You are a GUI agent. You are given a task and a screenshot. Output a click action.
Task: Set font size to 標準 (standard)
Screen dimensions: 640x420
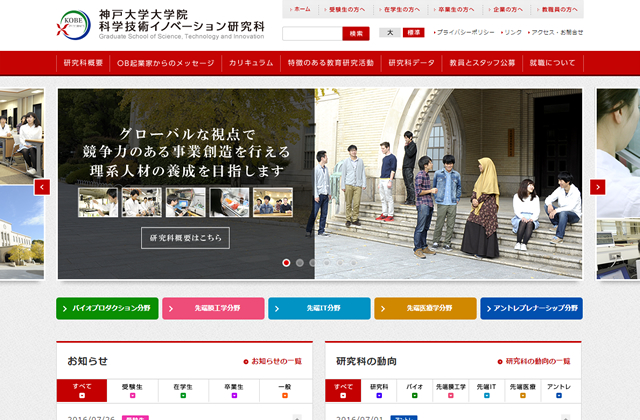(415, 33)
